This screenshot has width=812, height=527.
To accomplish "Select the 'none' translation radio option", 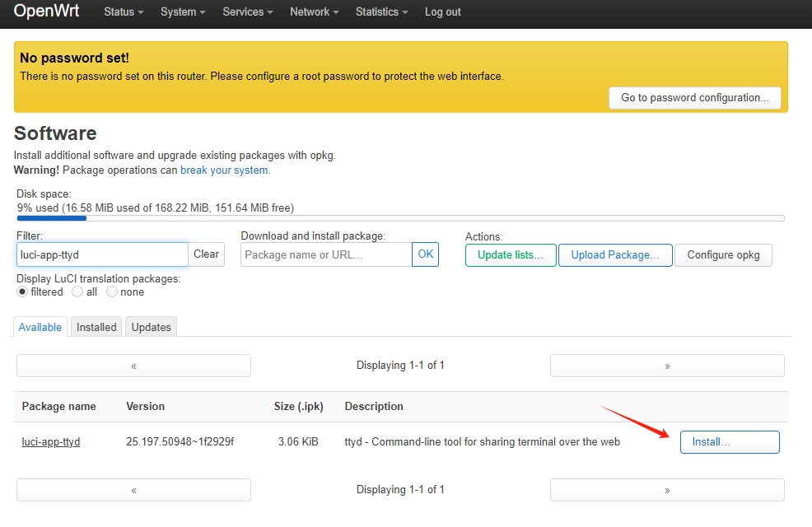I will [x=111, y=292].
